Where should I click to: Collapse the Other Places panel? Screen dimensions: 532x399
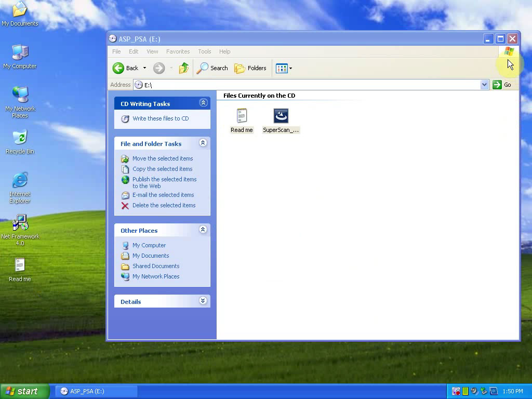(x=203, y=230)
